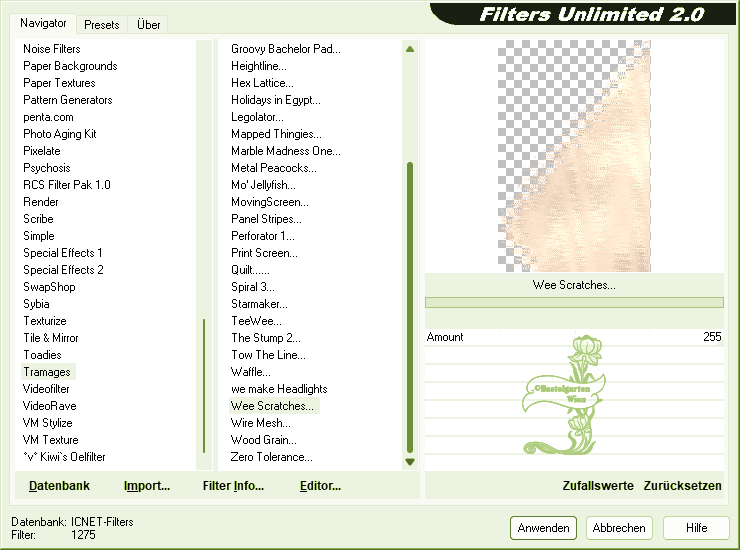Select Special Effects 1 category
The height and width of the screenshot is (550, 740).
click(63, 253)
